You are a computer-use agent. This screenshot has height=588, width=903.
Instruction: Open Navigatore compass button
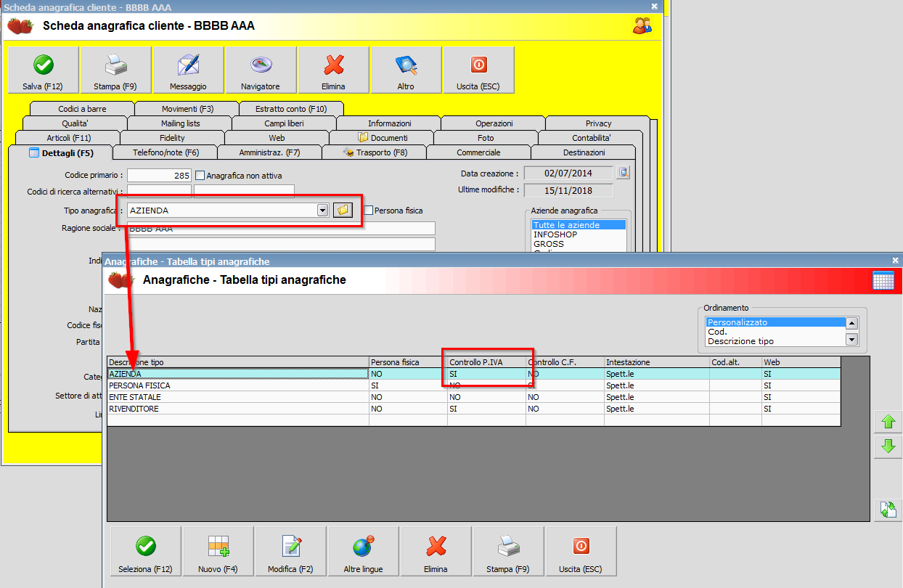point(261,70)
